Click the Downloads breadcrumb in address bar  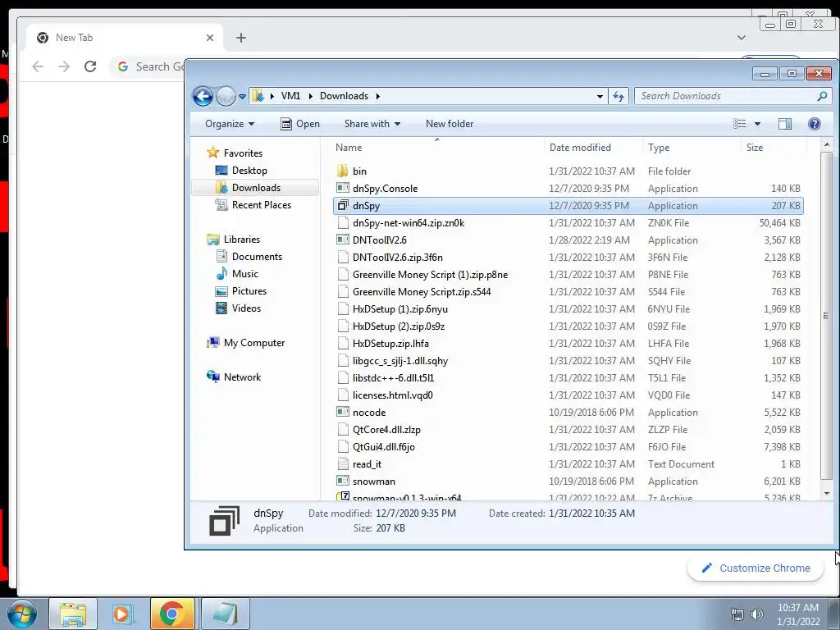344,96
